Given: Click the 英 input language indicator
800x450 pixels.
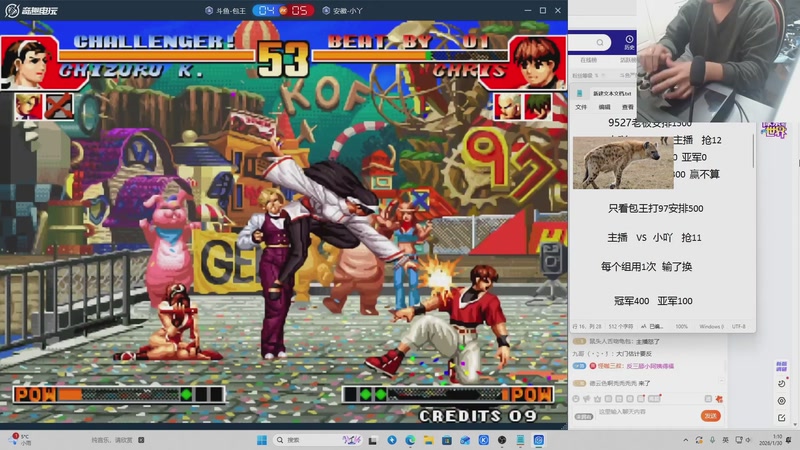Looking at the screenshot, I should coord(725,440).
